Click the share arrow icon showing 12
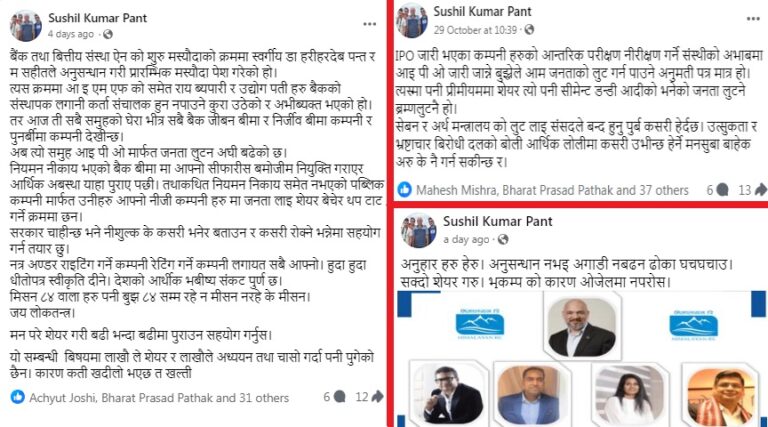Viewport: 768px width, 427px height. [377, 397]
